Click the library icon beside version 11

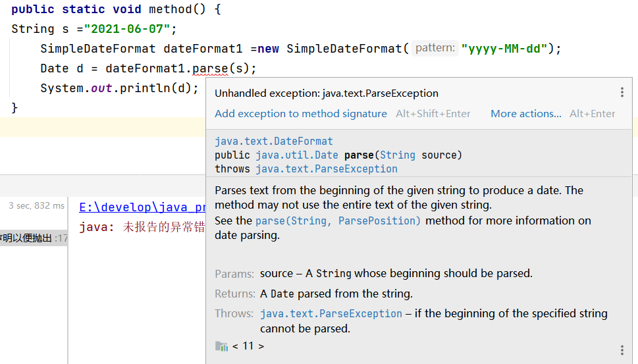coord(221,346)
